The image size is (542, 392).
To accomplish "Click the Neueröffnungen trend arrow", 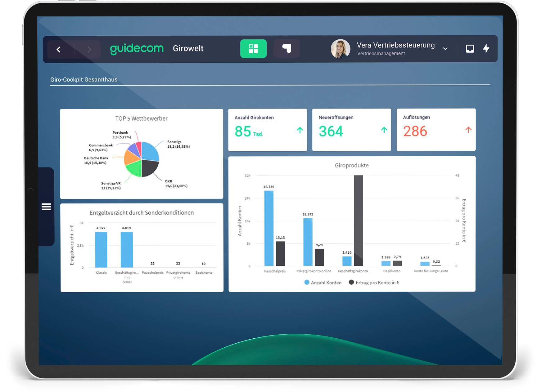I will 384,130.
